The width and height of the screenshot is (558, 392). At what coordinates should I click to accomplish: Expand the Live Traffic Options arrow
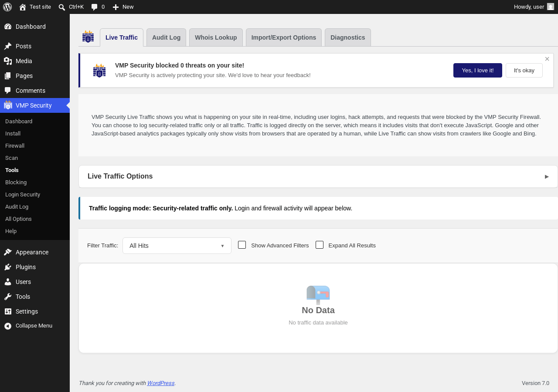(547, 176)
